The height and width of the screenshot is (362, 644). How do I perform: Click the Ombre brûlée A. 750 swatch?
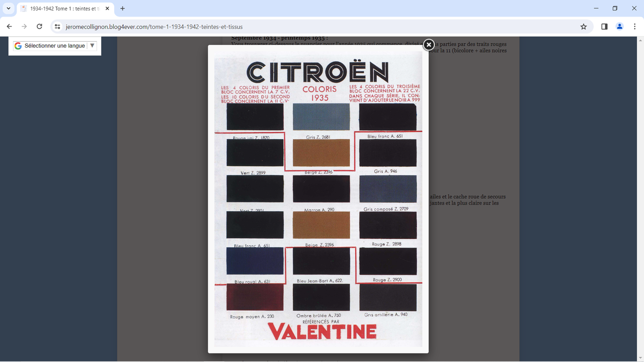(321, 297)
